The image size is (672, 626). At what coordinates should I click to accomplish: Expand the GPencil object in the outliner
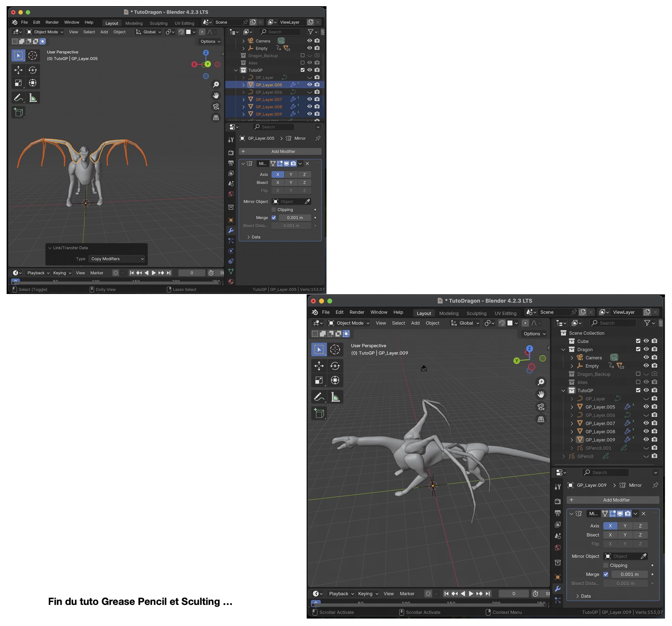[564, 456]
